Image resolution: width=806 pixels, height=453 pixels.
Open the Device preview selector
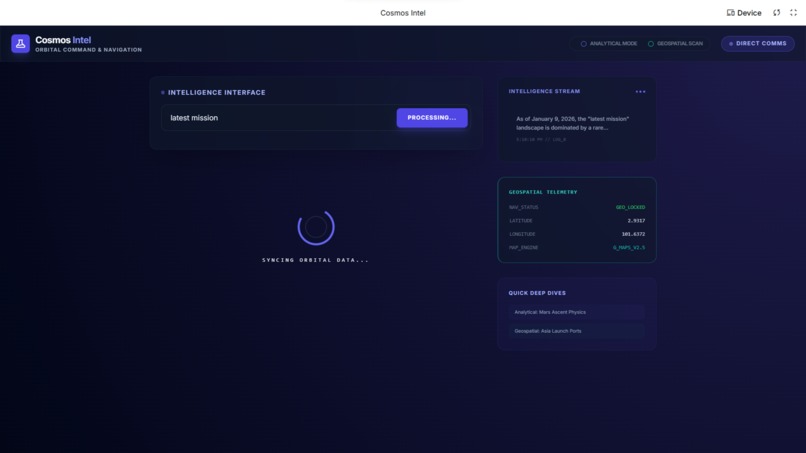pyautogui.click(x=744, y=13)
